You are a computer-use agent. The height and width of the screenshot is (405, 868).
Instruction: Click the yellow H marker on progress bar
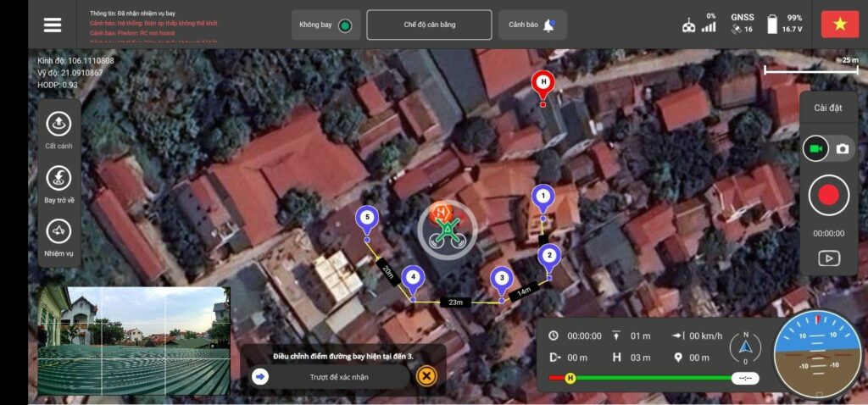tap(570, 378)
